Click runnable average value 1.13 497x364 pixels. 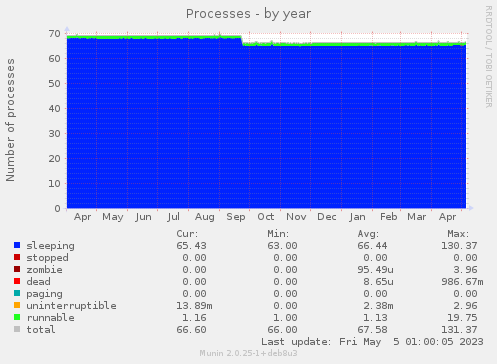pyautogui.click(x=375, y=318)
